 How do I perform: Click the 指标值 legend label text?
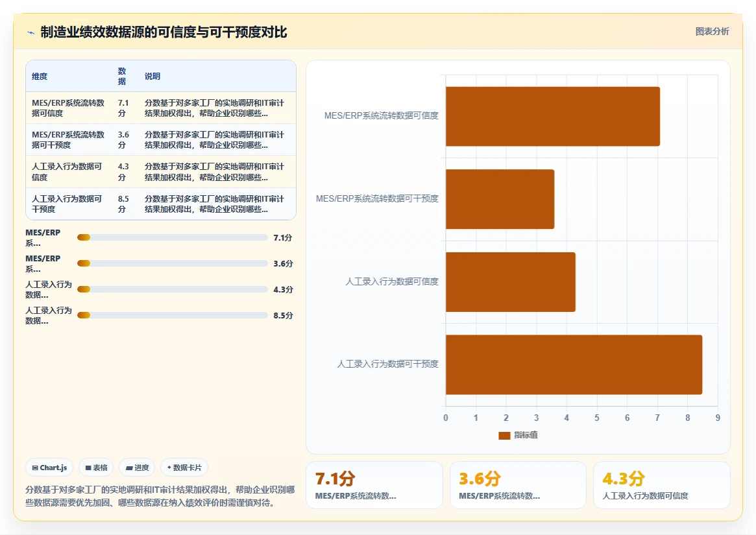526,434
